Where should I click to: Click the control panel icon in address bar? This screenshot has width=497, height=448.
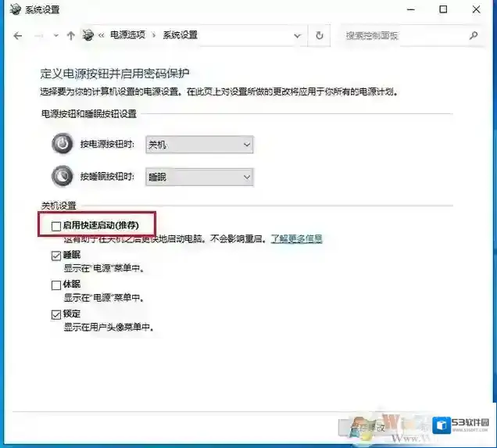click(89, 35)
